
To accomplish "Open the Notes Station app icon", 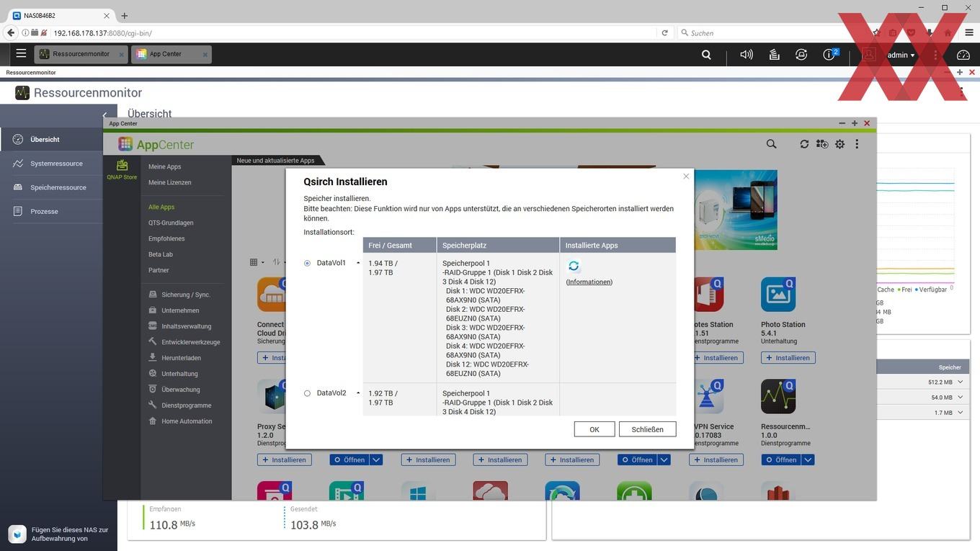I will click(x=708, y=295).
